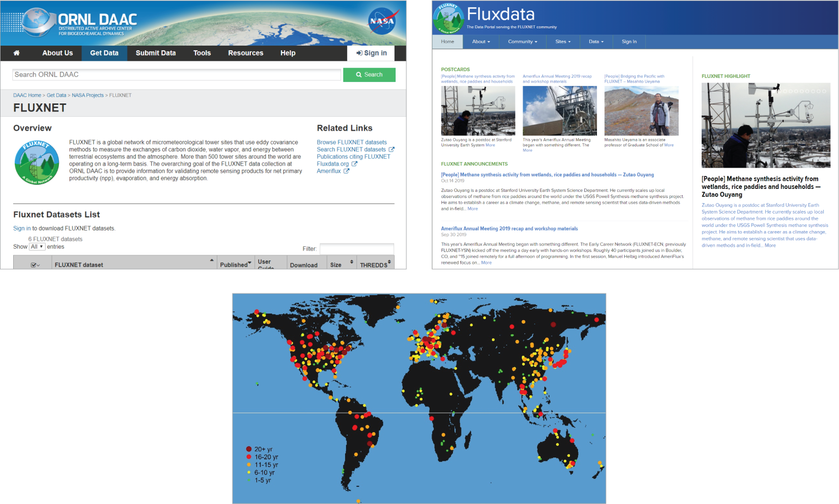
Task: Open the Ameriflux Annual Meeting postcard thumbnail
Action: [560, 110]
